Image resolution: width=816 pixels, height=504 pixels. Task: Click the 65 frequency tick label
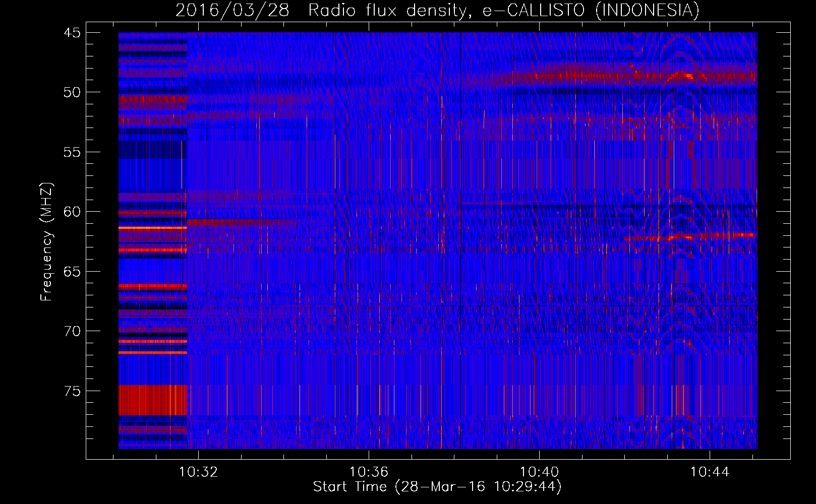pos(72,272)
